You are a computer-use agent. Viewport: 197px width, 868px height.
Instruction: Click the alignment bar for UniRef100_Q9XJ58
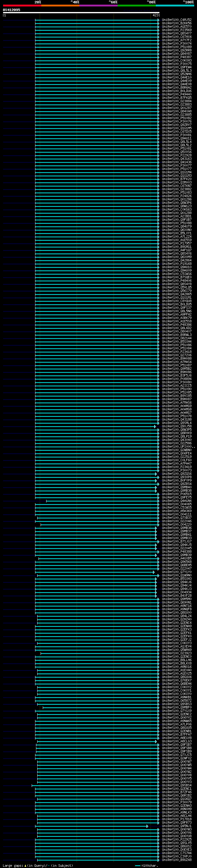(x=95, y=427)
